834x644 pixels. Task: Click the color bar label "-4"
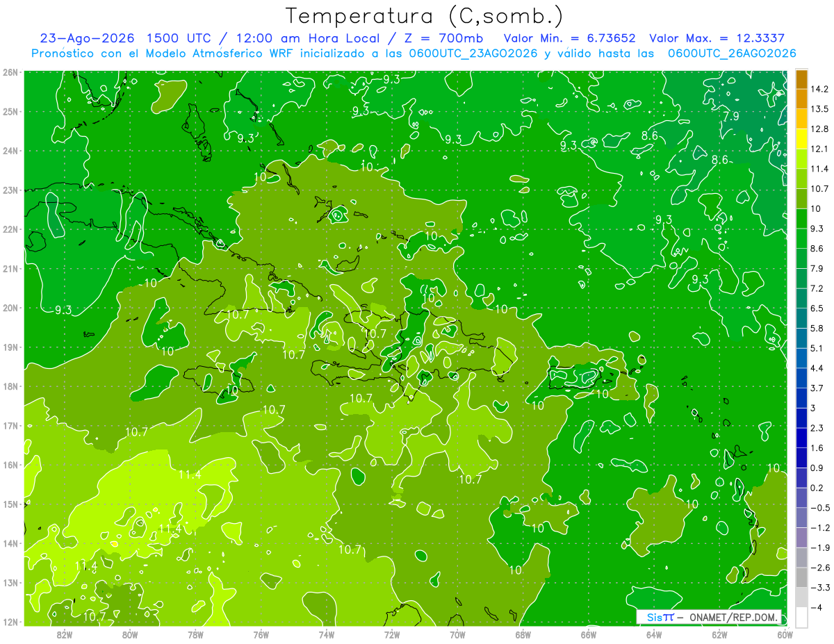click(x=817, y=607)
